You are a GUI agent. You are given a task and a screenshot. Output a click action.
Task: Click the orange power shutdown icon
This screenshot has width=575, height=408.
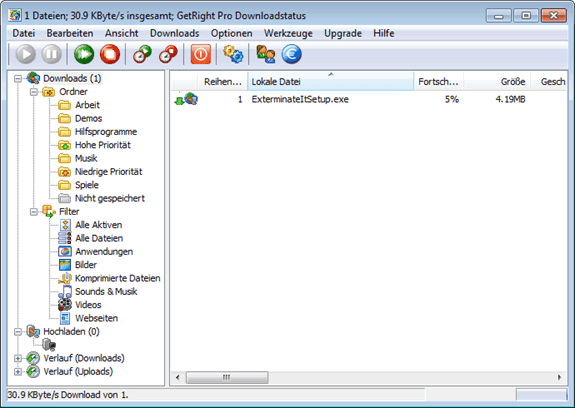click(x=201, y=54)
